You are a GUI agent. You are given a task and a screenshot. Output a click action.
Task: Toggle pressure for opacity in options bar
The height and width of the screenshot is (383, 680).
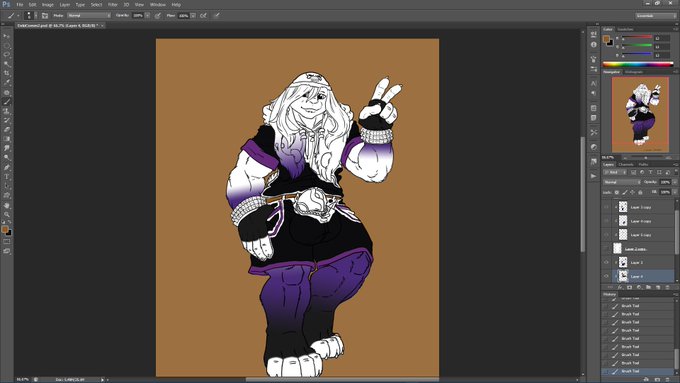click(x=158, y=16)
